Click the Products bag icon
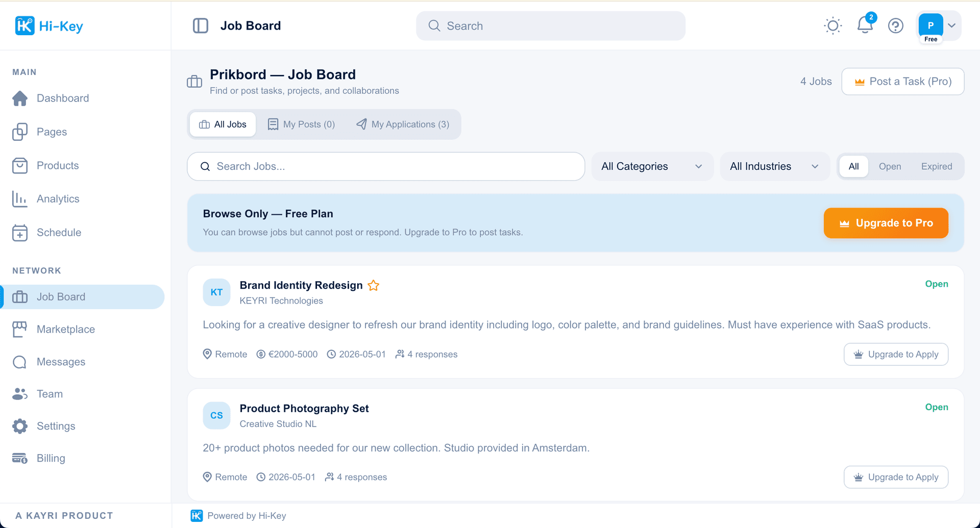This screenshot has width=980, height=528. [20, 165]
